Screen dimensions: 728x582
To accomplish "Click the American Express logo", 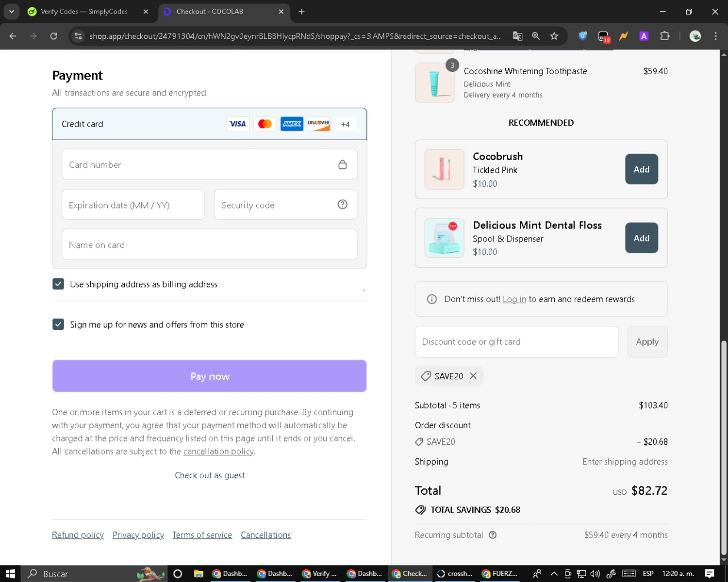I will click(292, 124).
